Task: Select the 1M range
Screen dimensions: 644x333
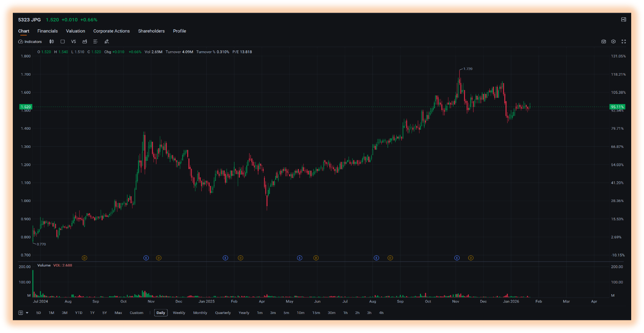Action: tap(51, 313)
